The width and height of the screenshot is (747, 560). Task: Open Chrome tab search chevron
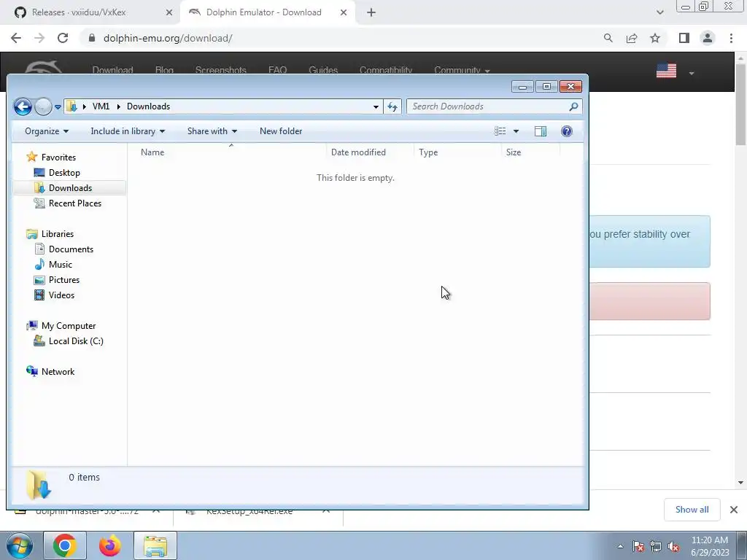(659, 12)
